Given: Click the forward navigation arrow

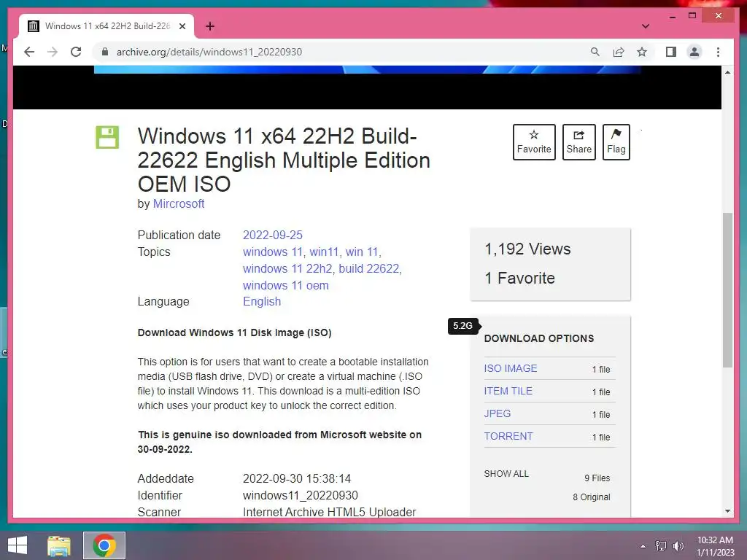Looking at the screenshot, I should pos(53,52).
